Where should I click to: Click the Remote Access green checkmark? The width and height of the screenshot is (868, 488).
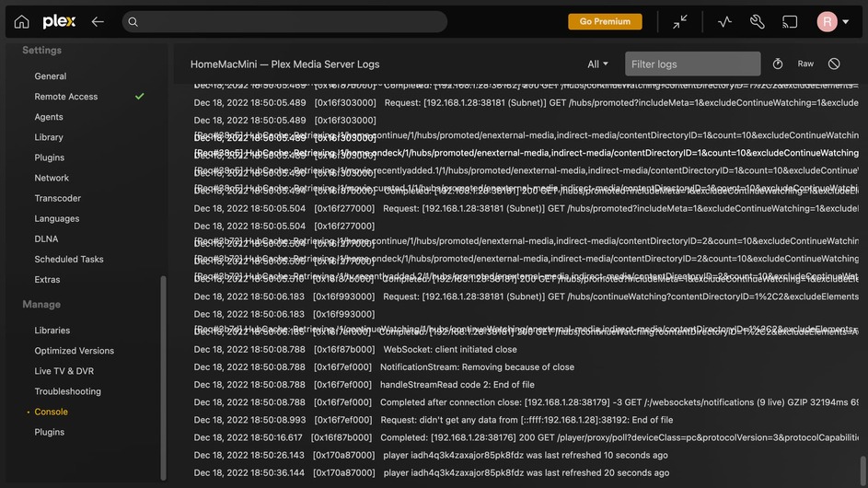click(x=140, y=97)
